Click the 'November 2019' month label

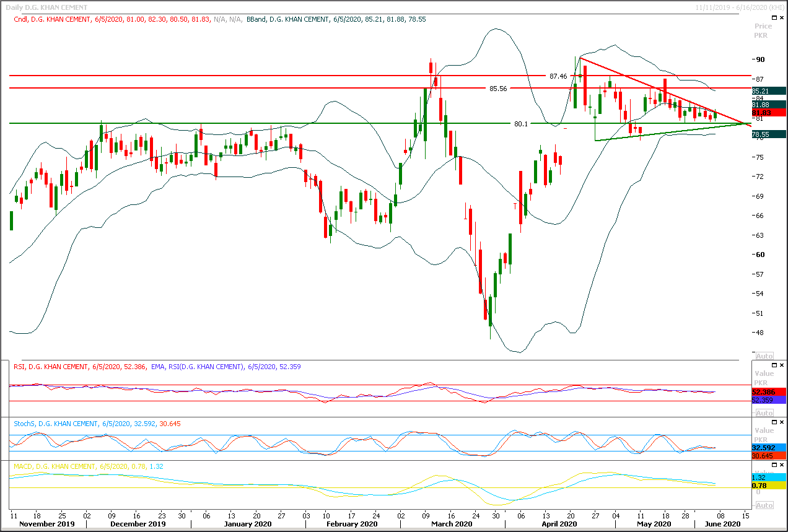tap(48, 524)
